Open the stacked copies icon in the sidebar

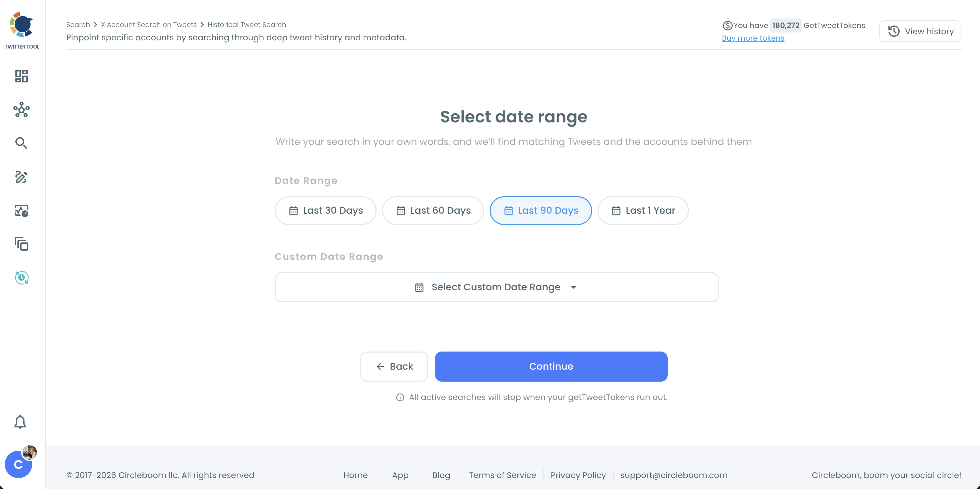[x=21, y=244]
